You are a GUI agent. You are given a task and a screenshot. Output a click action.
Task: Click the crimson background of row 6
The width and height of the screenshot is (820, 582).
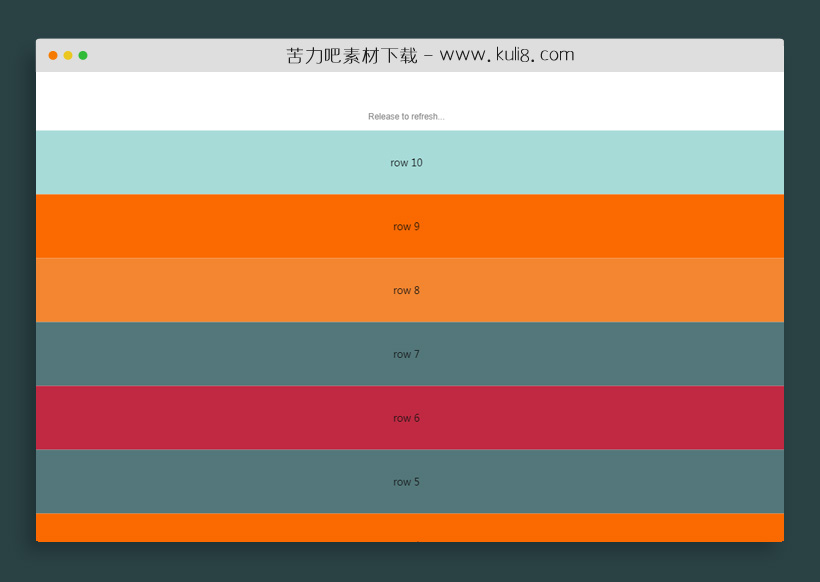click(x=200, y=418)
